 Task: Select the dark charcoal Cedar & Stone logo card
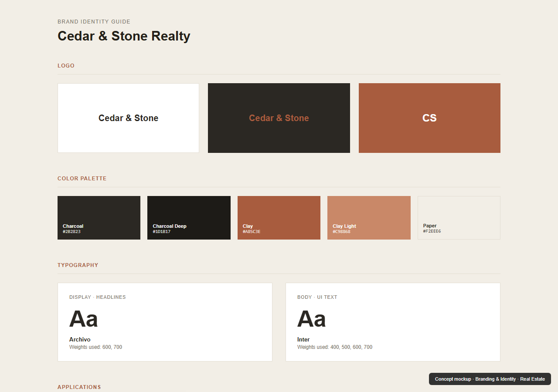pos(279,118)
